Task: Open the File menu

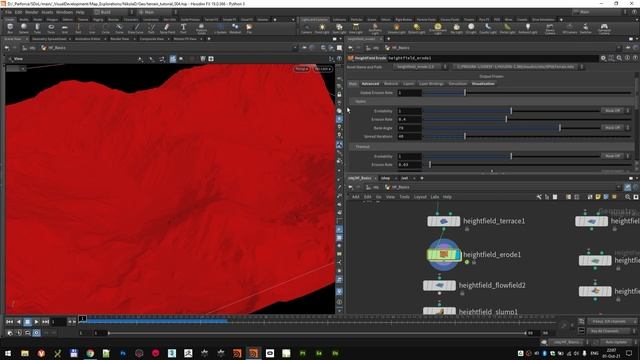Action: tap(9, 12)
